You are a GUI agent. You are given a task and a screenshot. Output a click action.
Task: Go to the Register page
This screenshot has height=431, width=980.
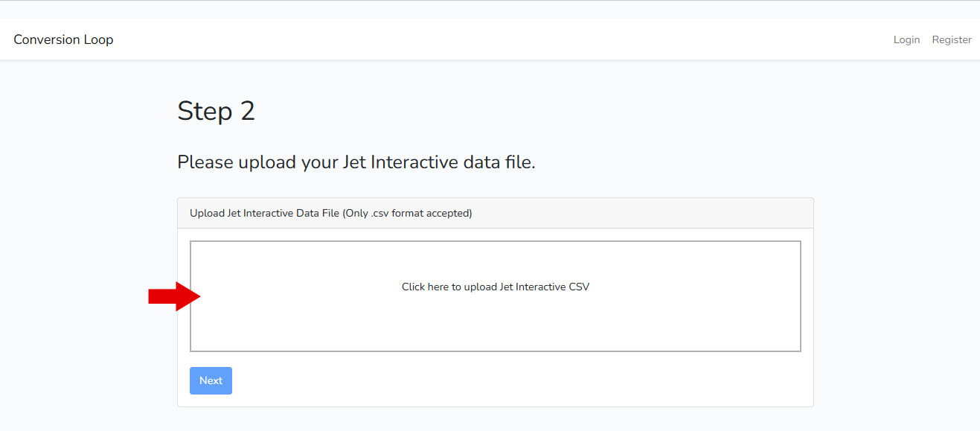pyautogui.click(x=952, y=39)
